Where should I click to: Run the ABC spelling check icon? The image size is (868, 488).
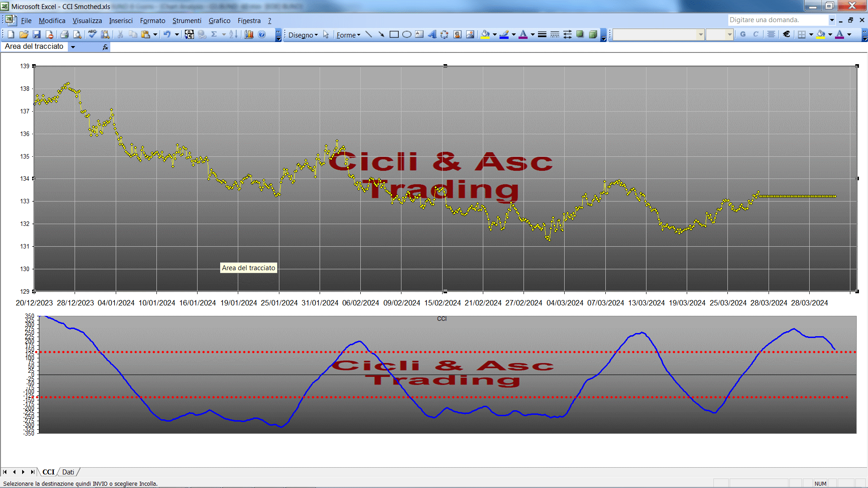coord(92,34)
